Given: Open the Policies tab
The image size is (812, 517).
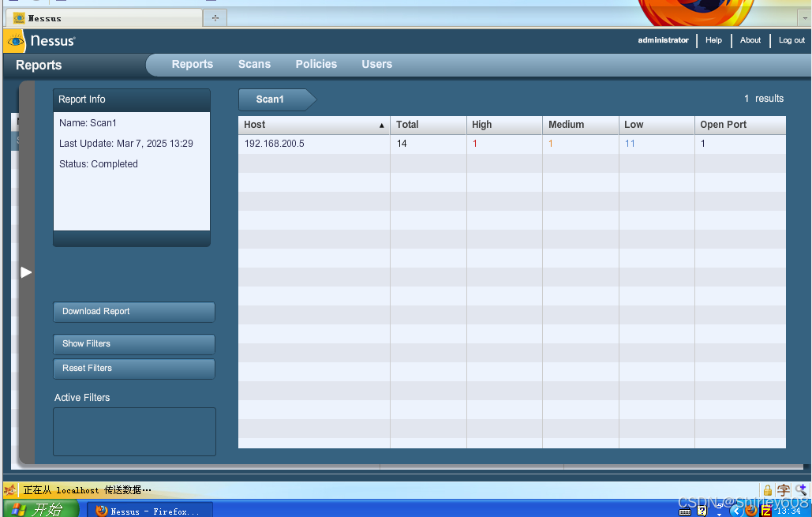Looking at the screenshot, I should pos(316,64).
